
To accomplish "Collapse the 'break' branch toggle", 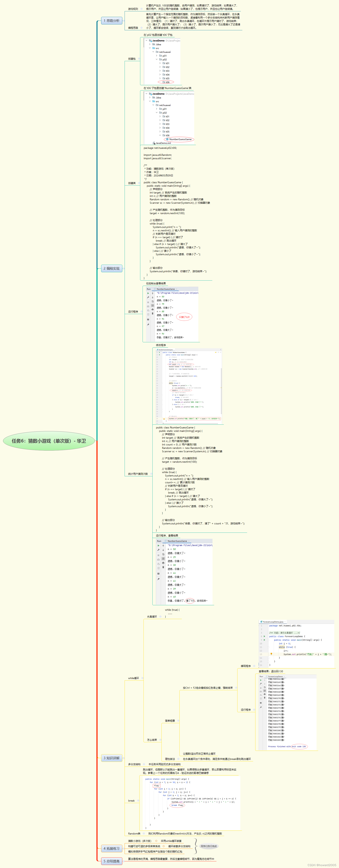I will (138, 801).
